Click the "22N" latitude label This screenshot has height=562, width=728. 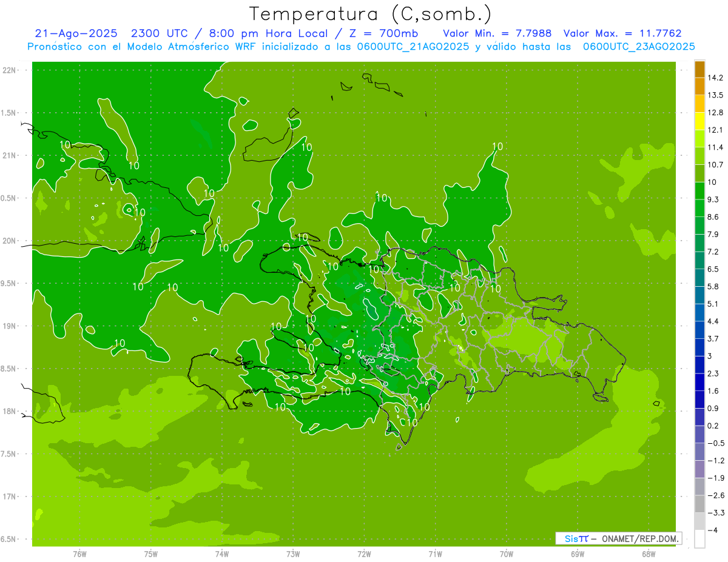click(10, 70)
